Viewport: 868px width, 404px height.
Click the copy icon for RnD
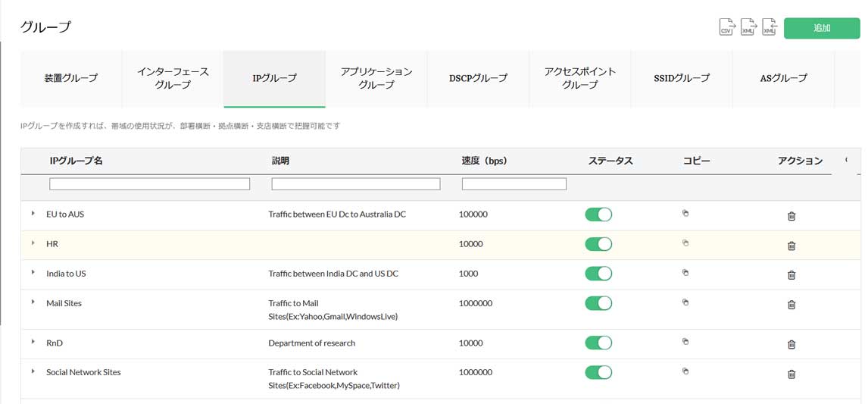685,342
